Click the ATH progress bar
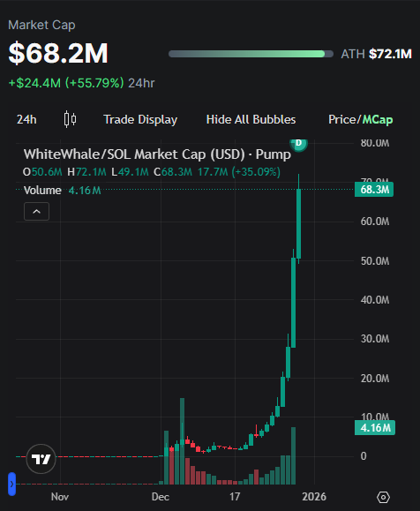This screenshot has height=511, width=420. tap(251, 54)
